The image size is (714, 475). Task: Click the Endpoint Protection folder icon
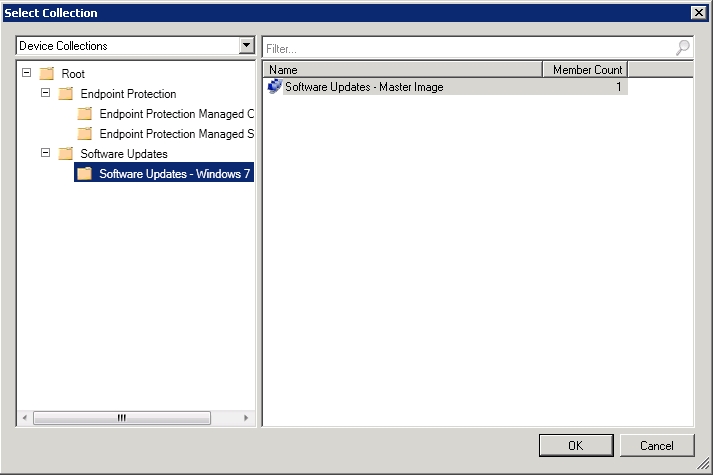pyautogui.click(x=65, y=94)
